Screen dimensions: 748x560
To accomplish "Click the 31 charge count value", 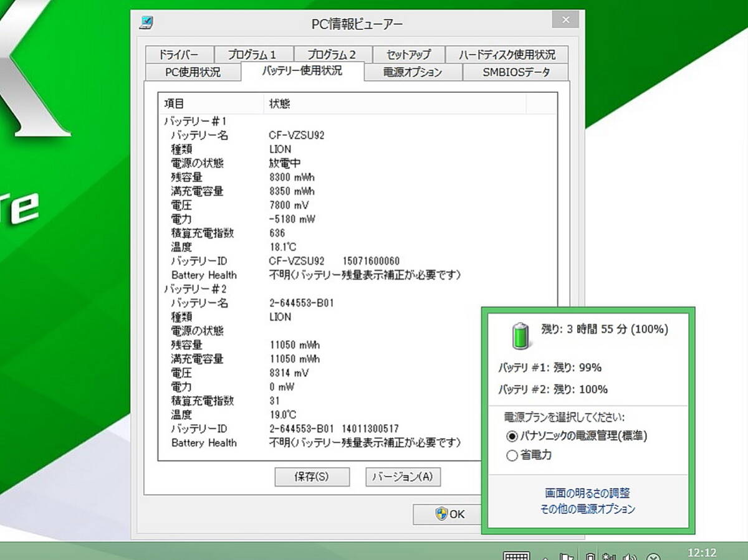I will tap(274, 401).
